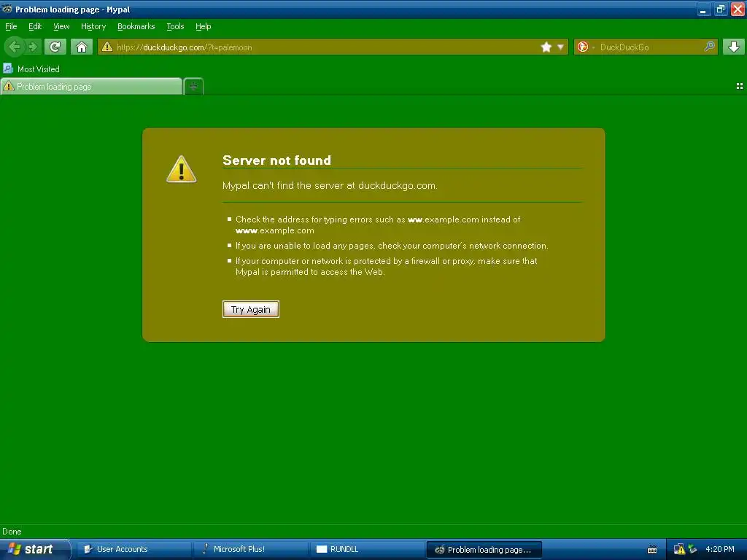Open the History menu
Image resolution: width=747 pixels, height=560 pixels.
pos(93,26)
